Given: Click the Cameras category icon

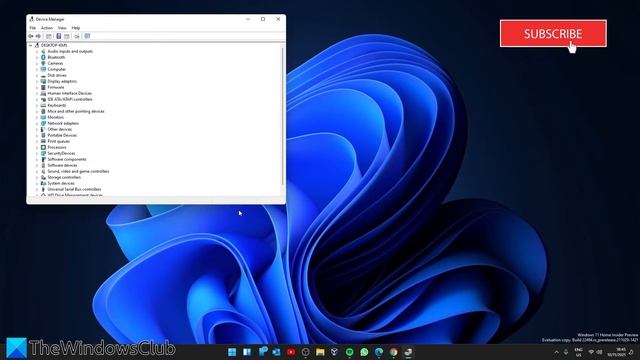Looking at the screenshot, I should [x=43, y=63].
